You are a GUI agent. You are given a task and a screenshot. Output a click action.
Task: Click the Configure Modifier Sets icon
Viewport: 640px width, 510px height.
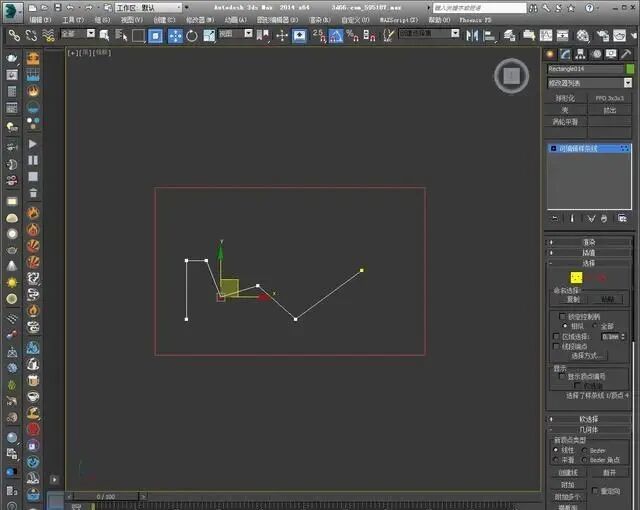point(622,218)
